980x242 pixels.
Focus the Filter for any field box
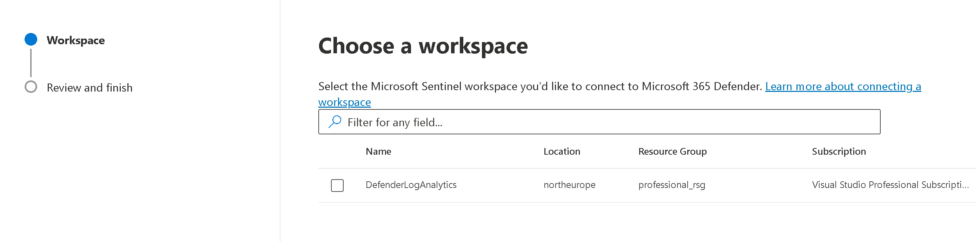coord(609,122)
